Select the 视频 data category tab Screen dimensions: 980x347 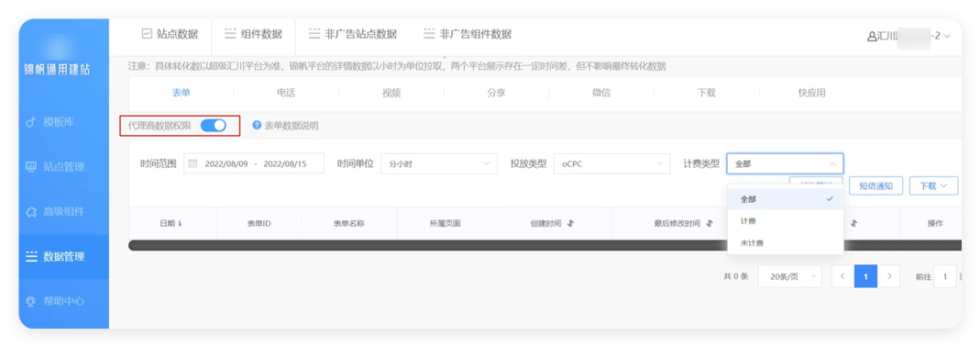click(x=391, y=93)
